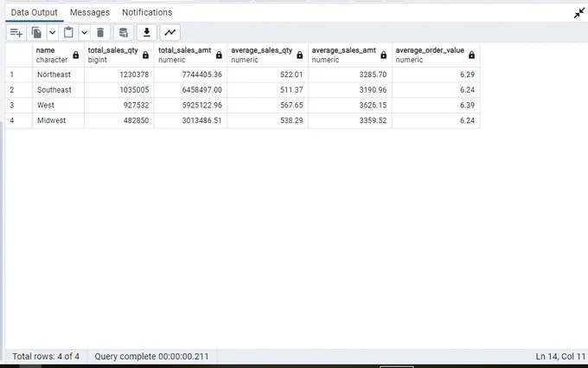Image resolution: width=588 pixels, height=368 pixels.
Task: Click the cell with value 1230378
Action: (118, 74)
